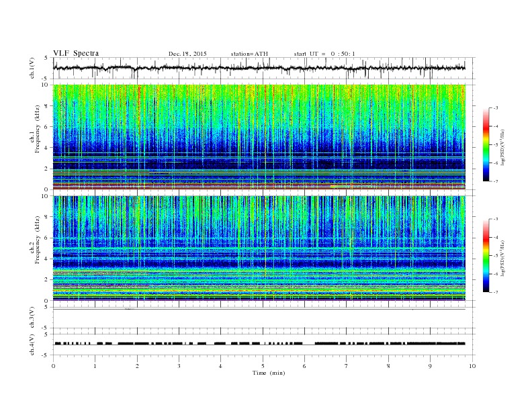Click the "-7" label on ch.1 colorbar

495,181
